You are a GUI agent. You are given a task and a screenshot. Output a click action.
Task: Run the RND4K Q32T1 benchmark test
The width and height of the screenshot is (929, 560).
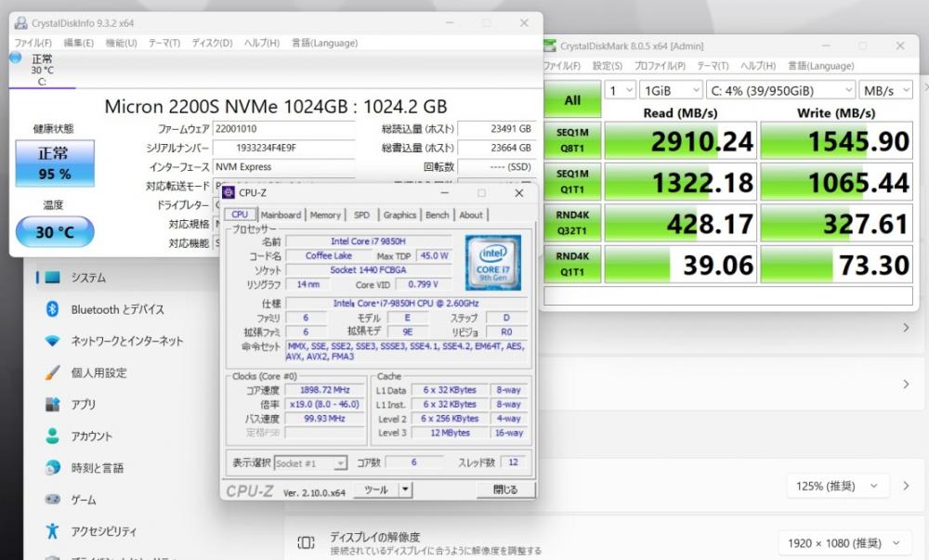pos(571,223)
